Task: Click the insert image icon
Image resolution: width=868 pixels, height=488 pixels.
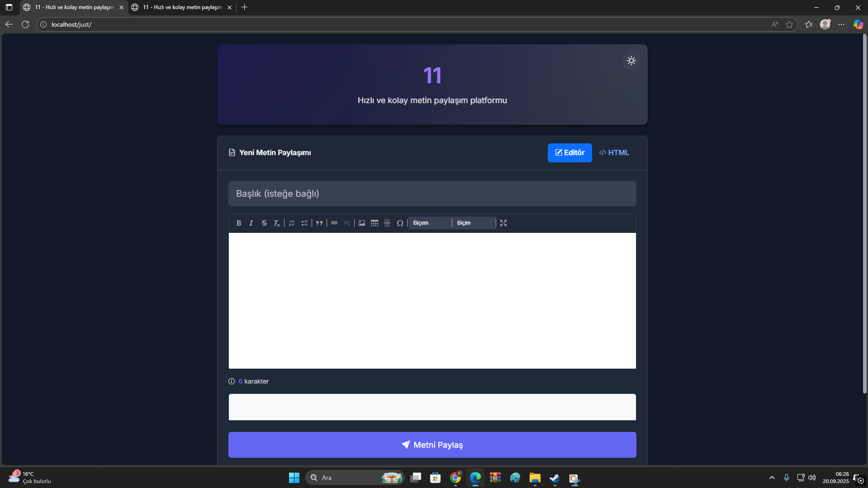Action: tap(362, 223)
